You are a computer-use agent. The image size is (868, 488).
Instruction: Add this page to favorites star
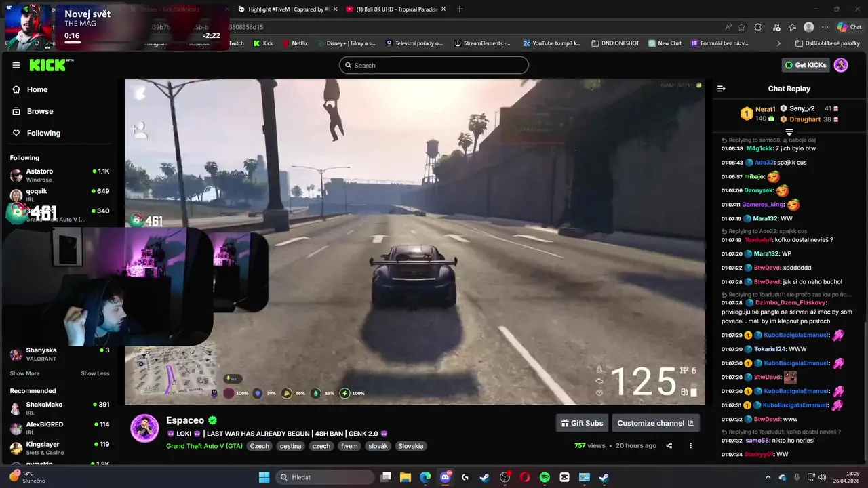point(742,27)
